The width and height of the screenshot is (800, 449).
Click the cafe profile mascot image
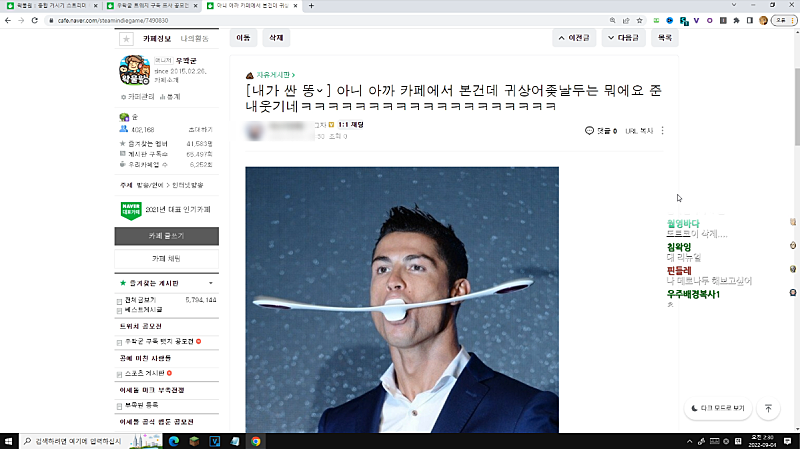coord(134,70)
